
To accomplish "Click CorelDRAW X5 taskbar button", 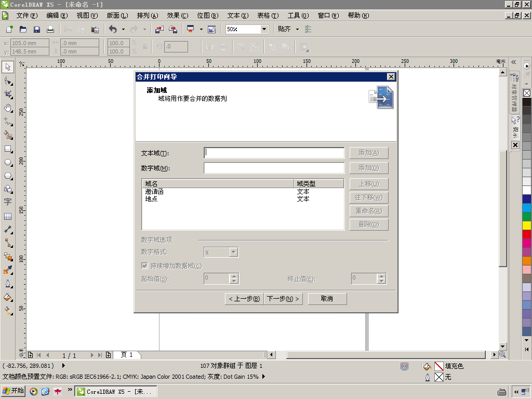I will pyautogui.click(x=116, y=392).
